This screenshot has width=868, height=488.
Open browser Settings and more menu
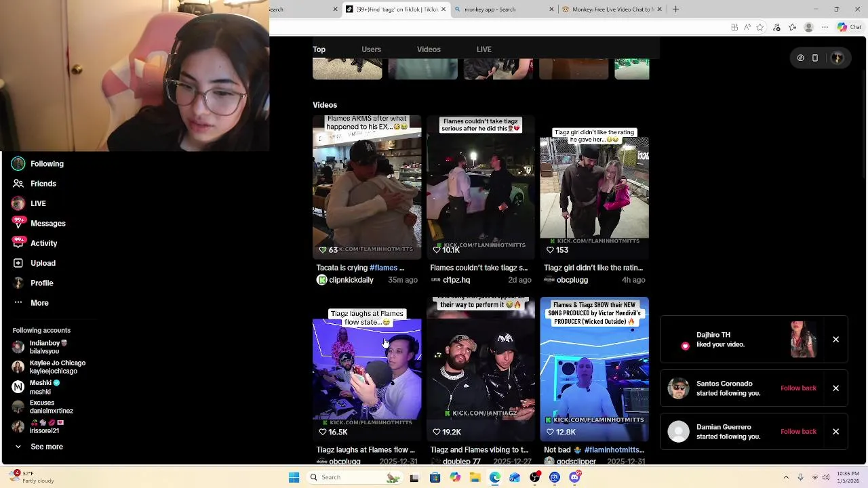point(825,27)
